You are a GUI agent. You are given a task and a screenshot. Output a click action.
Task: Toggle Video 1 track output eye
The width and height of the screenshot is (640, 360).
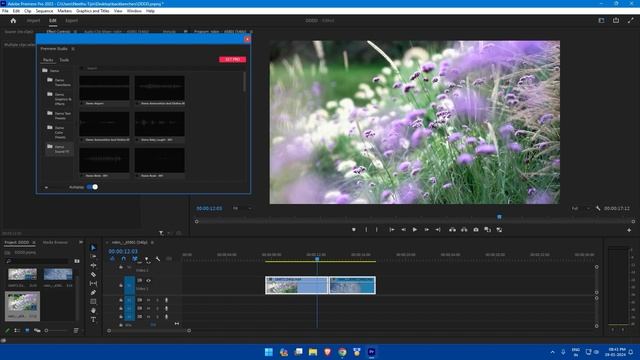149,280
